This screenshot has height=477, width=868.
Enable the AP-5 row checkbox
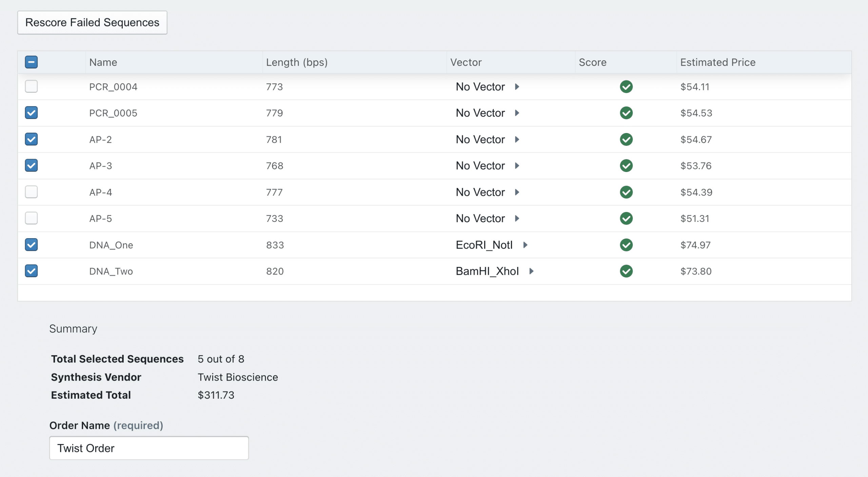click(31, 218)
